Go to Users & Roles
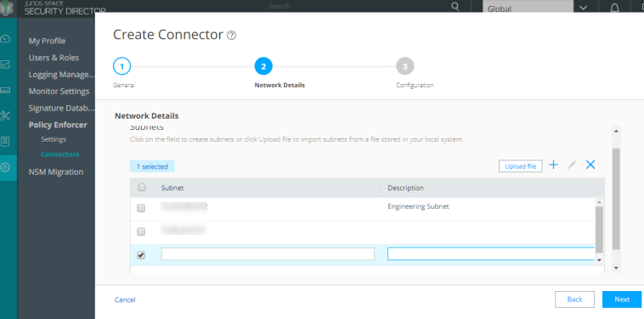The width and height of the screenshot is (644, 319). pos(54,58)
